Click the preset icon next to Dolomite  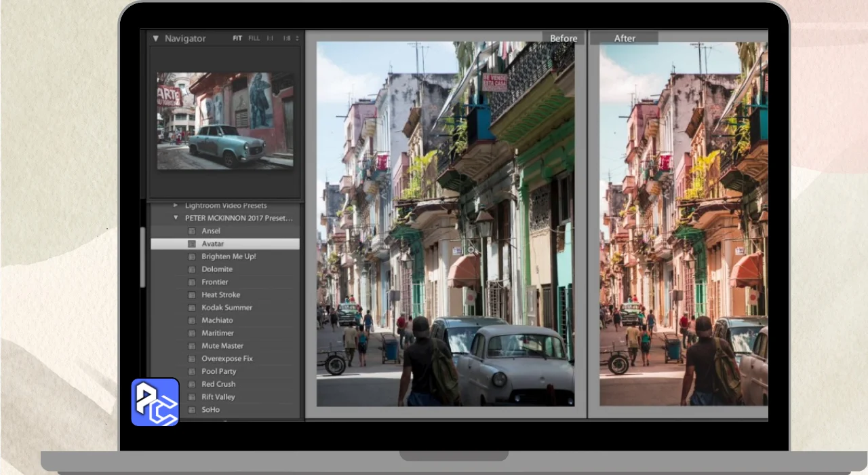192,269
